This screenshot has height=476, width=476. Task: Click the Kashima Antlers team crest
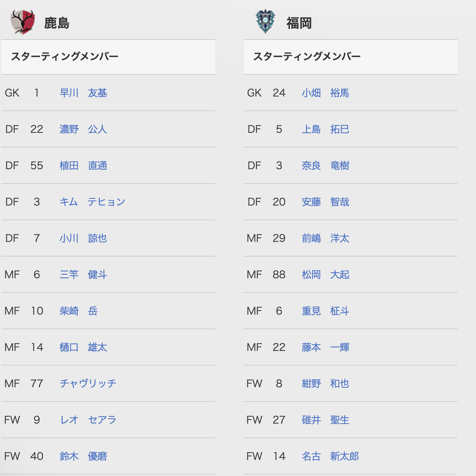[x=22, y=22]
